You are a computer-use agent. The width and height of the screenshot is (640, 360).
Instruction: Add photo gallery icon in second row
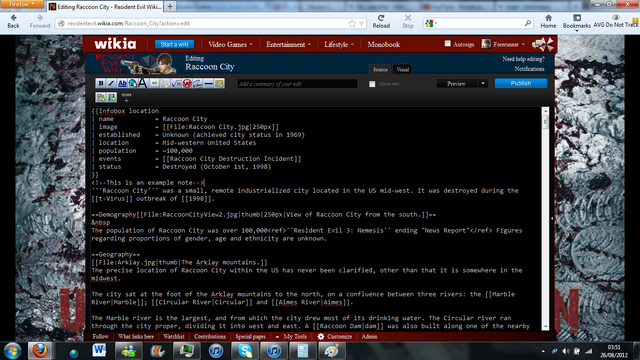[x=100, y=97]
